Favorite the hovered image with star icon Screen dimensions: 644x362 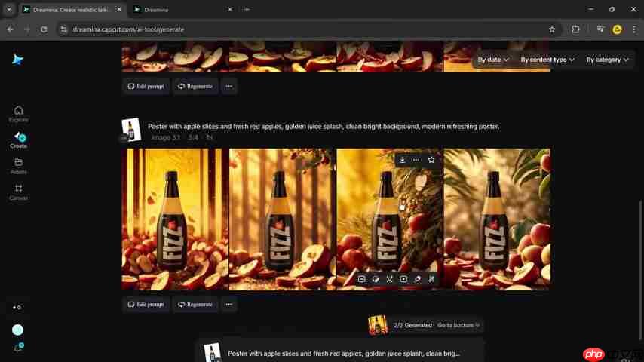[431, 160]
